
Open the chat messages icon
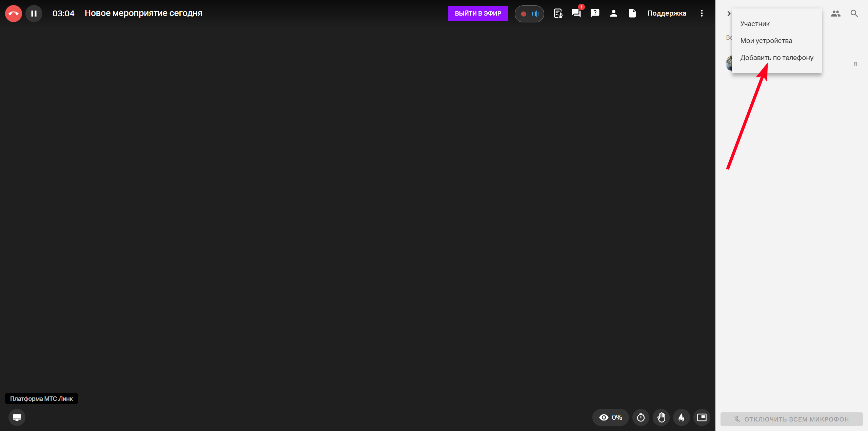[576, 13]
